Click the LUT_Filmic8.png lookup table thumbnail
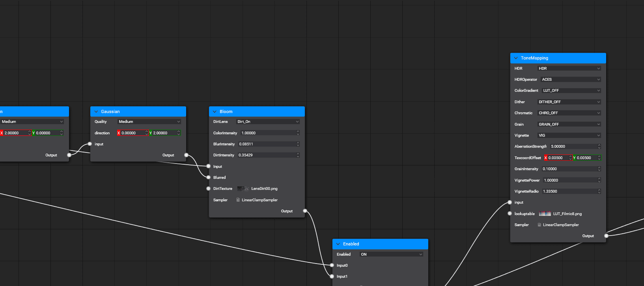Viewport: 644px width, 286px height. (545, 214)
